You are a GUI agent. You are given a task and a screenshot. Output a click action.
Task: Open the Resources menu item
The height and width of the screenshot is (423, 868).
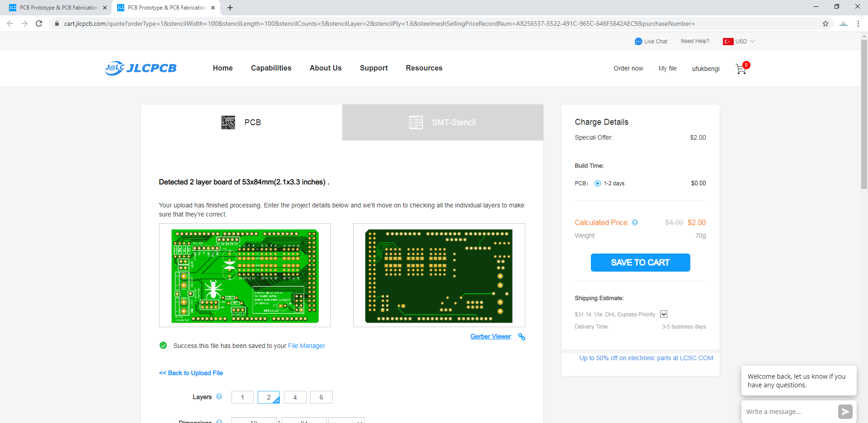click(x=424, y=68)
